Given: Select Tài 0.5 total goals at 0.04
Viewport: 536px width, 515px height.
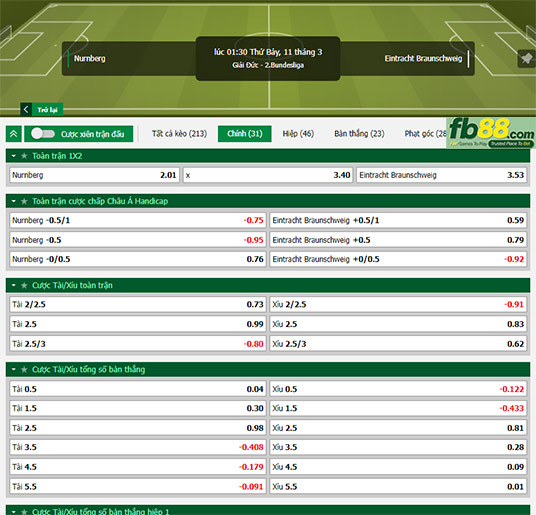Looking at the screenshot, I should coord(138,389).
